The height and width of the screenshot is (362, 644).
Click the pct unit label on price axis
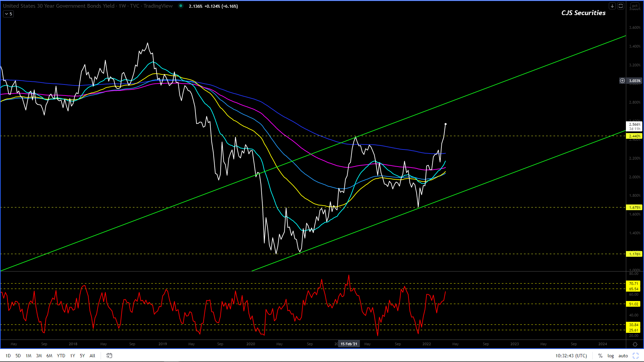635,6
